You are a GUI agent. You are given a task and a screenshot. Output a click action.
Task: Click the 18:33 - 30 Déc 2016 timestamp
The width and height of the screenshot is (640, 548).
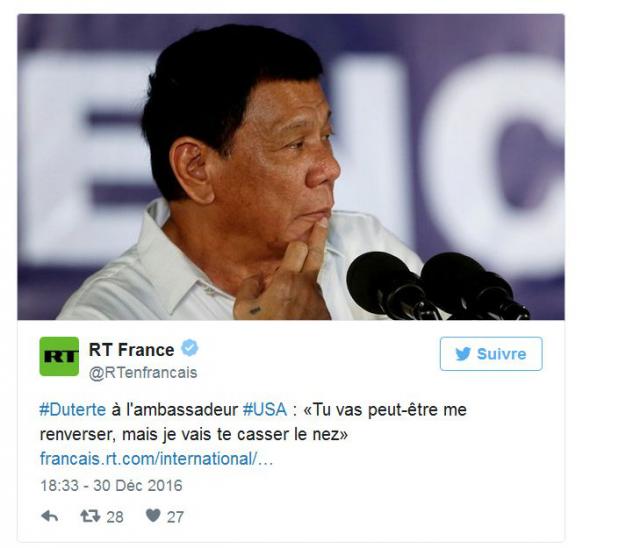(111, 486)
